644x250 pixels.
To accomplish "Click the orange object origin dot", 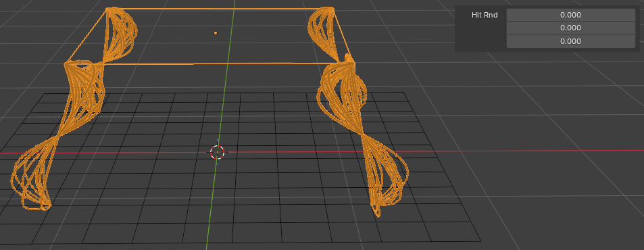I will [216, 33].
